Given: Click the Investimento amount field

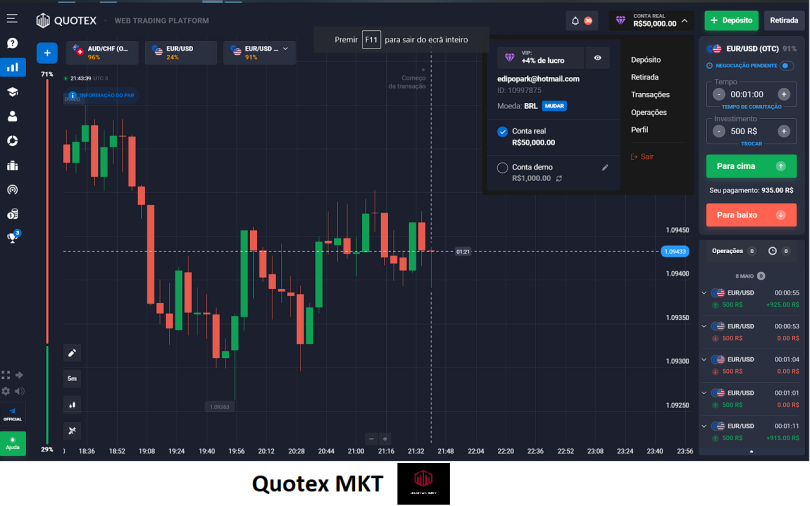Looking at the screenshot, I should coord(750,131).
